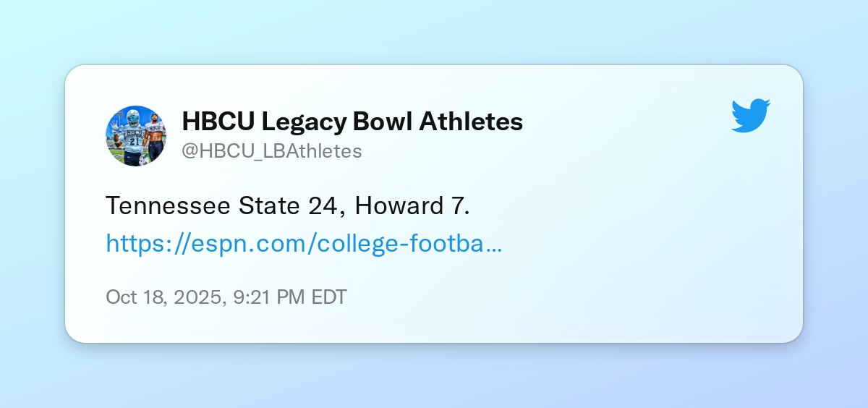
Task: Open the HBCU Legacy Bowl Athletes avatar
Action: pos(136,135)
